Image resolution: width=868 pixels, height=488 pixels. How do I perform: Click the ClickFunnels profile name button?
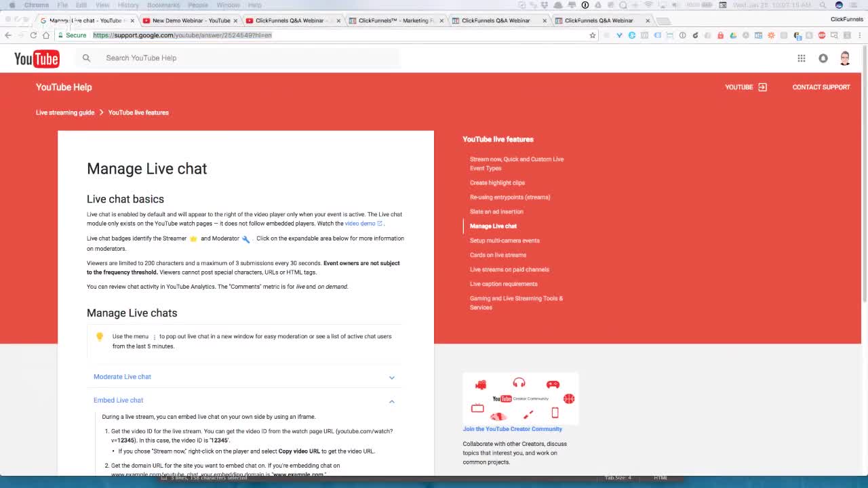click(x=847, y=20)
